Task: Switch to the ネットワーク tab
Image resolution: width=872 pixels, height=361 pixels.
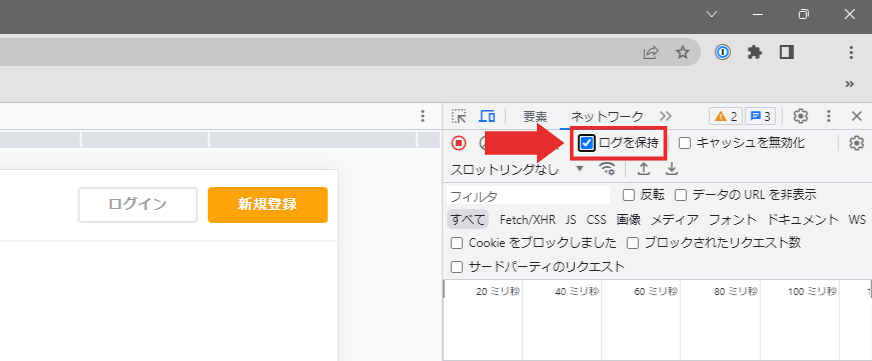Action: point(607,116)
